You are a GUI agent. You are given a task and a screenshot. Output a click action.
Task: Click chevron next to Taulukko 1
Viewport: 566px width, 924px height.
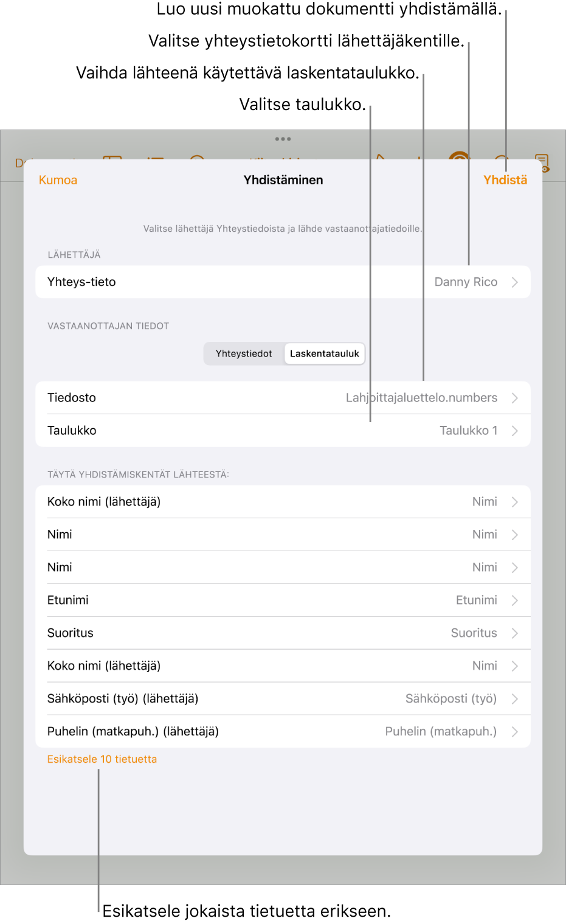tap(515, 431)
